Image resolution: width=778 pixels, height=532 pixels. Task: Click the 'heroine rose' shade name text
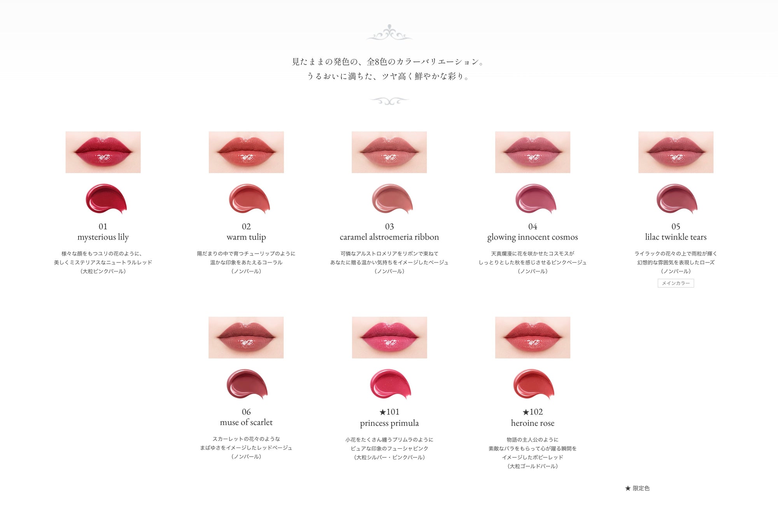tap(533, 423)
